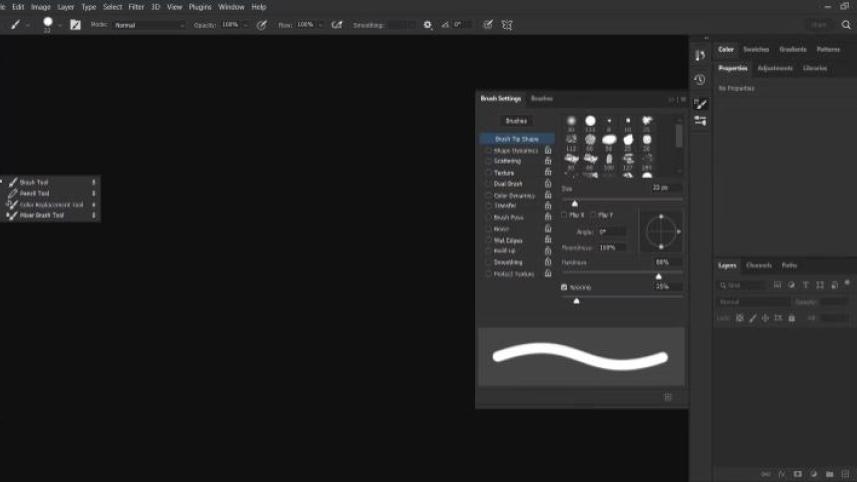Open smoothing options gear icon

[428, 24]
